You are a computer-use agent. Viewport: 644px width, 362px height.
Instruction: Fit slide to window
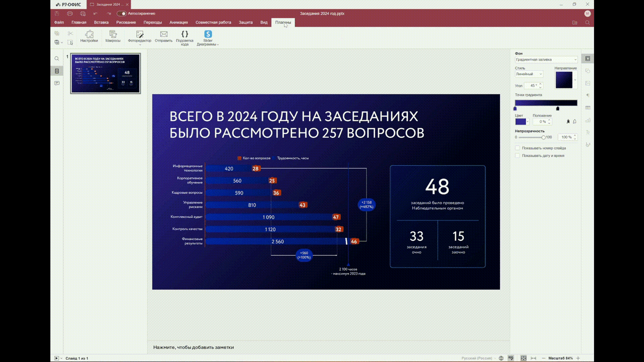523,358
